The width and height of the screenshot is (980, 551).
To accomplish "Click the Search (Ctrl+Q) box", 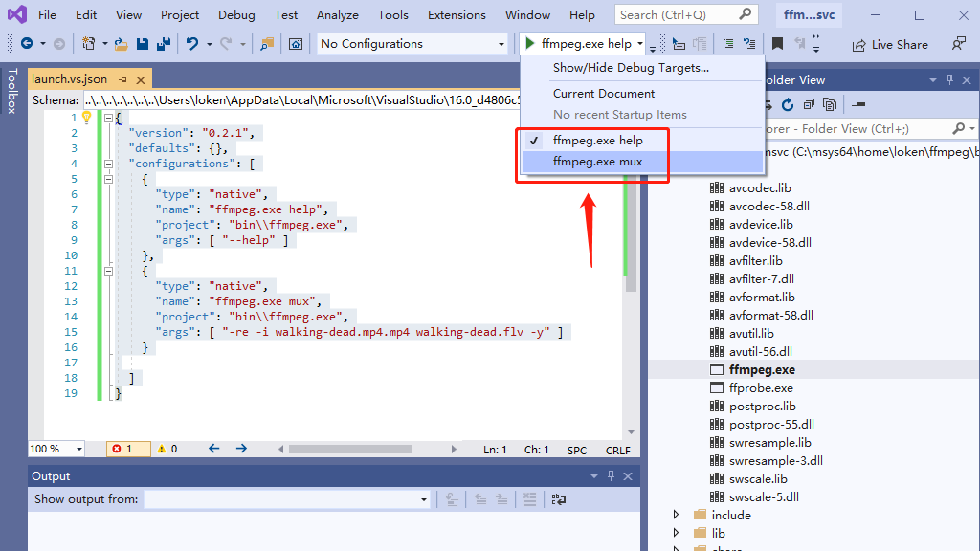I will (685, 14).
